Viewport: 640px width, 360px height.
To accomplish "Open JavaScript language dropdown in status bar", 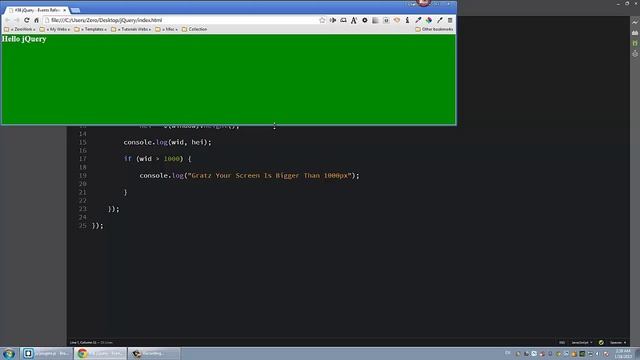I will coord(582,342).
